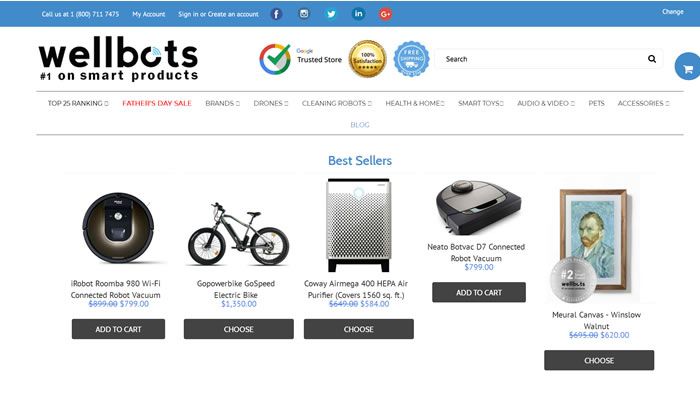Choose options for Gopowerbike GoSpeed bike
The width and height of the screenshot is (700, 400).
click(x=238, y=329)
